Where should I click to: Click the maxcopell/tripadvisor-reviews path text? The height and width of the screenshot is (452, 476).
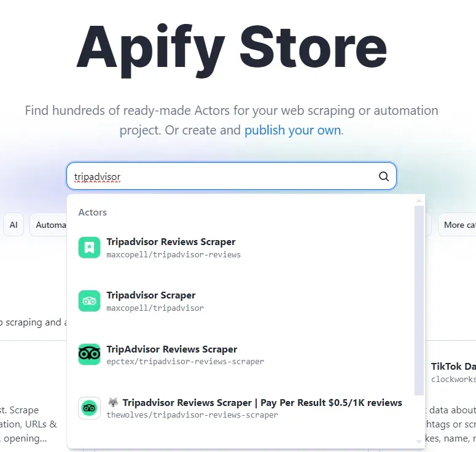(174, 254)
